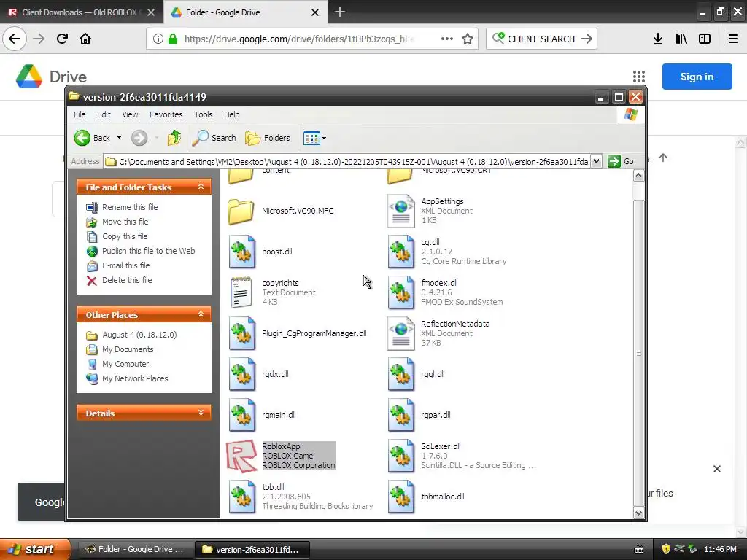
Task: Open My Network Places link
Action: click(135, 379)
